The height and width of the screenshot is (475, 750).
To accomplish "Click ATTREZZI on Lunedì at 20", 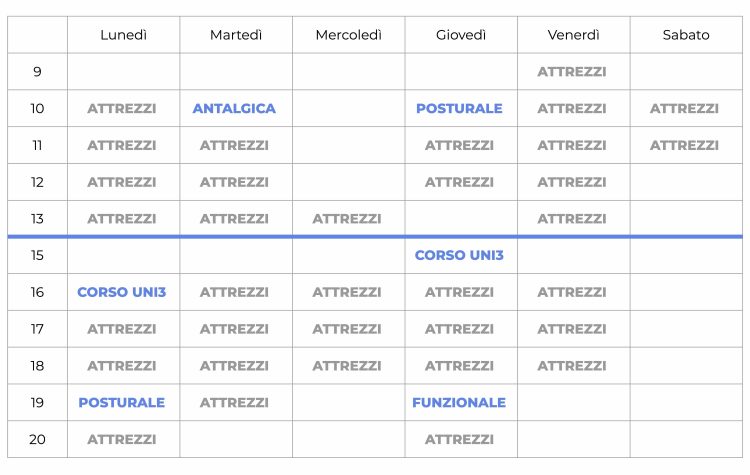I will pyautogui.click(x=122, y=439).
